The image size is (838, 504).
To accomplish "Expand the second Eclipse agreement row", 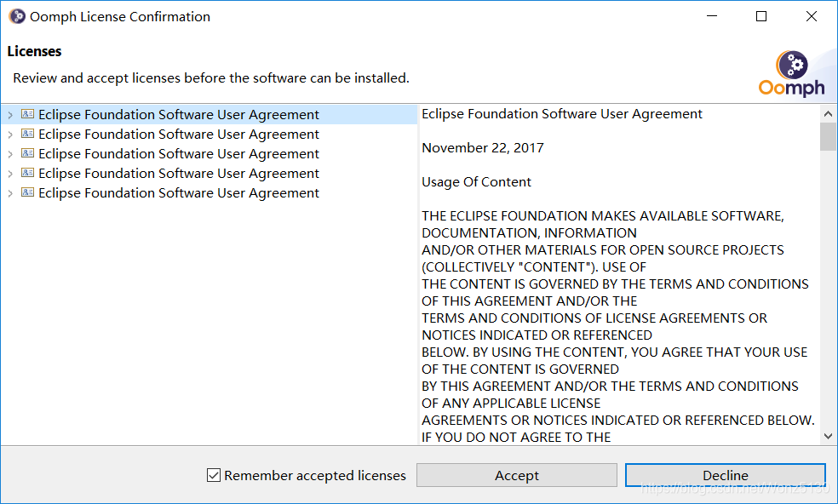I will [10, 135].
